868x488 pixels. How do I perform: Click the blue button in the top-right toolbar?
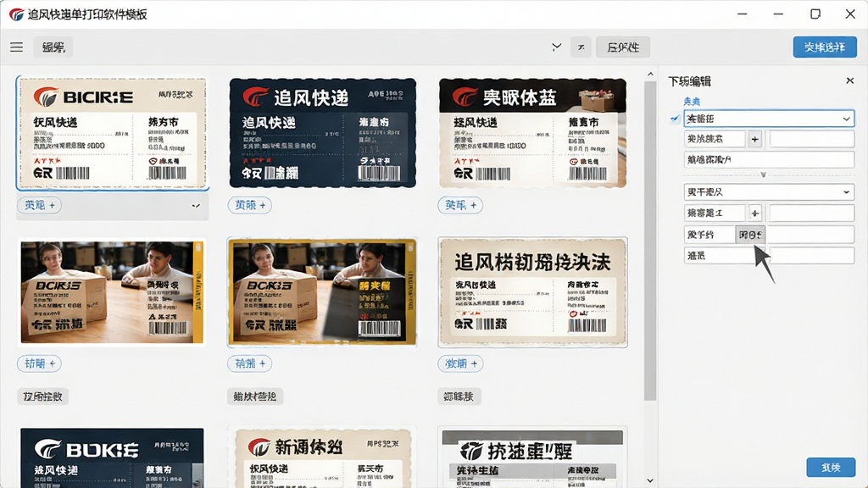pyautogui.click(x=824, y=47)
